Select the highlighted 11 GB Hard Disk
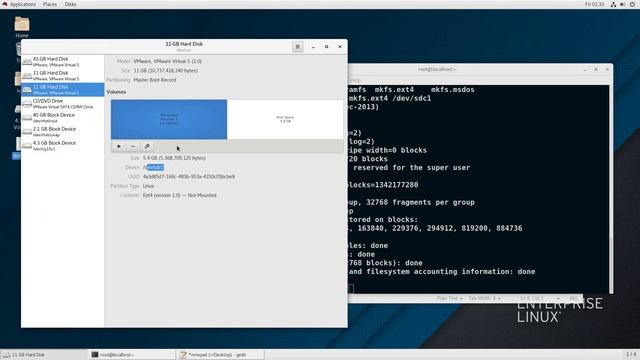 [63, 90]
